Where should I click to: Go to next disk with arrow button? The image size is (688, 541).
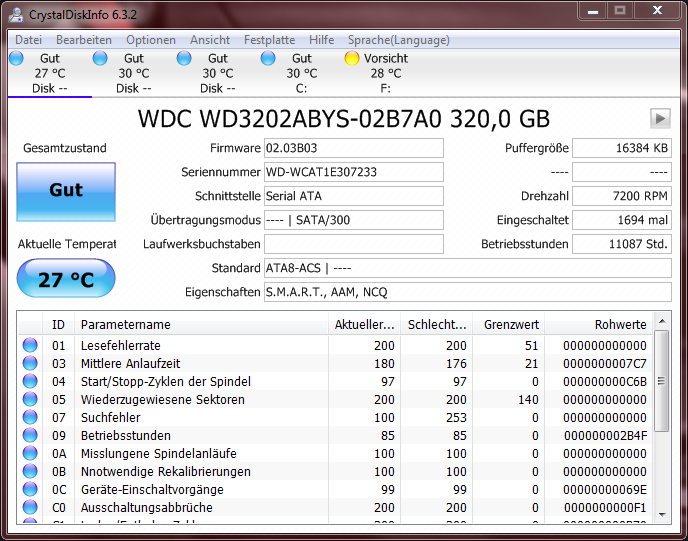tap(660, 118)
